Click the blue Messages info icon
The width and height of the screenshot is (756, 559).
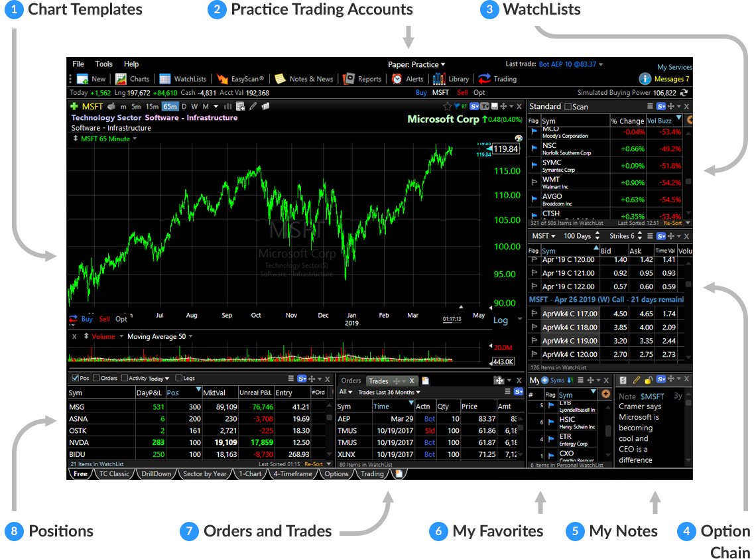(x=645, y=79)
